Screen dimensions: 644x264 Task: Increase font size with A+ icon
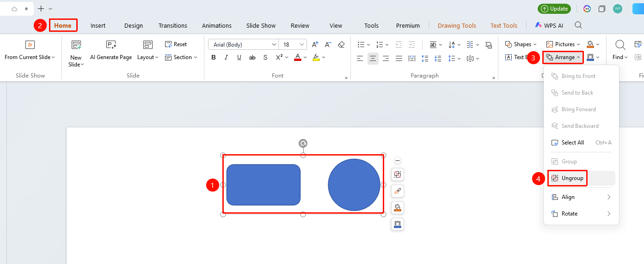tap(315, 44)
